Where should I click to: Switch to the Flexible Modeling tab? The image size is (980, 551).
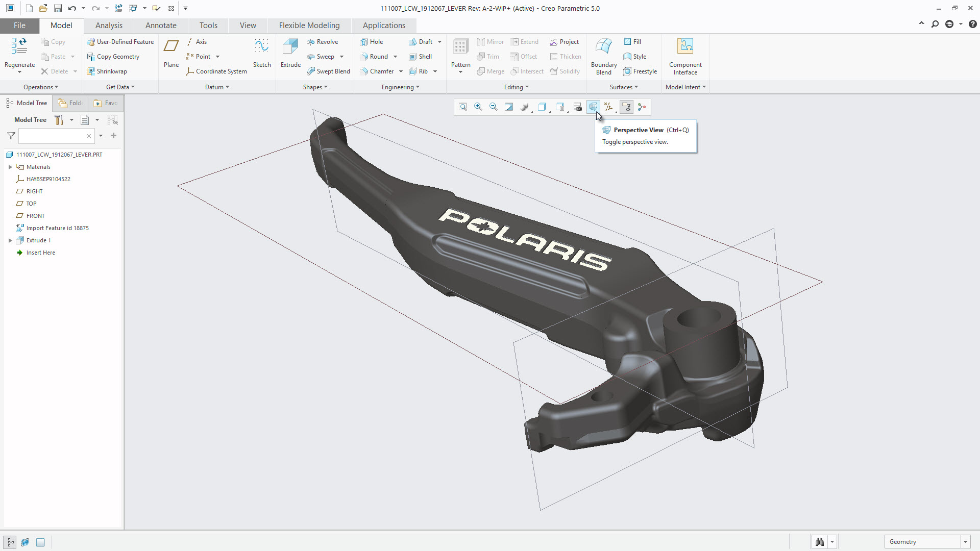(x=309, y=25)
